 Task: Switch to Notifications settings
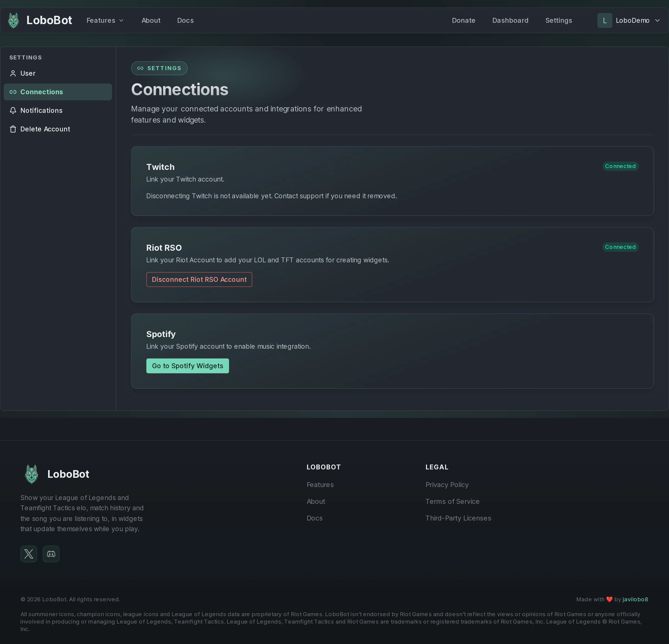coord(58,111)
